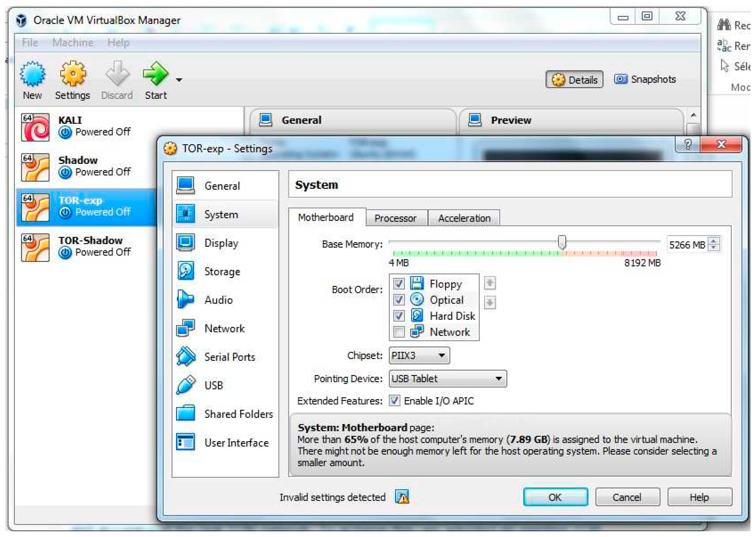Open the Chipset PIIX3 dropdown
Viewport: 756px width, 537px height.
419,356
